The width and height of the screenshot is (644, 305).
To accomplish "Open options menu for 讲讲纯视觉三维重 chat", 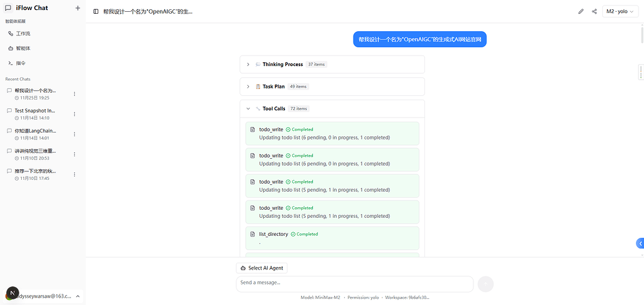I will click(x=74, y=154).
